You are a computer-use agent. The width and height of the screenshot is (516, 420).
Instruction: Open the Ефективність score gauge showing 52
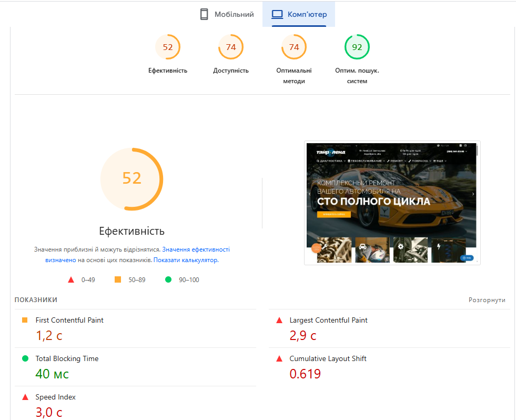coord(168,47)
